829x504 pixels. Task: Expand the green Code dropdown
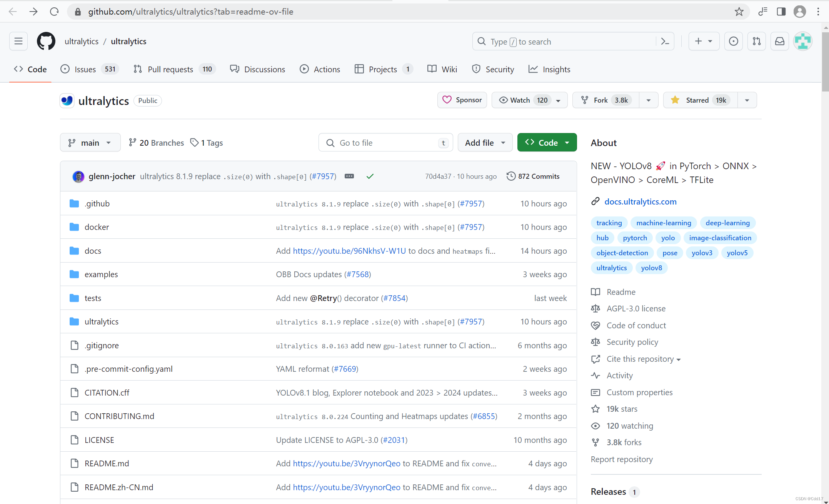(547, 143)
